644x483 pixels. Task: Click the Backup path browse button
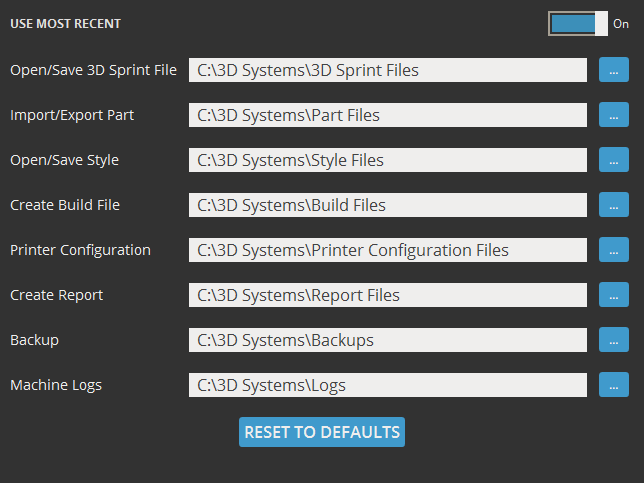613,340
